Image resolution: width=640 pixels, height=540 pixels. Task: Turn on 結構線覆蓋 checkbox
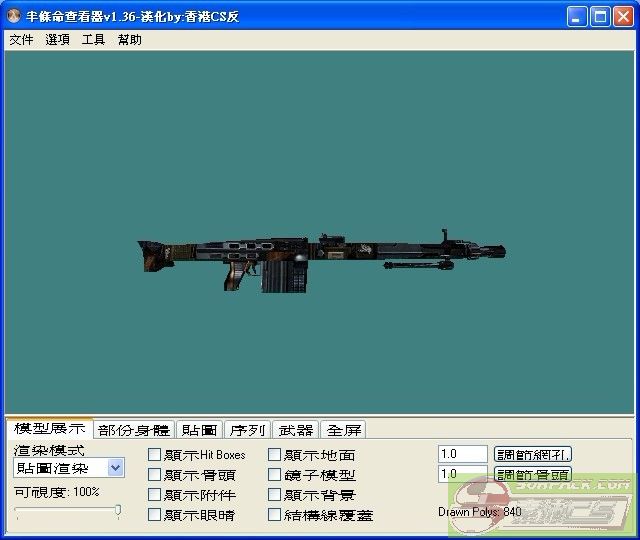(x=274, y=515)
